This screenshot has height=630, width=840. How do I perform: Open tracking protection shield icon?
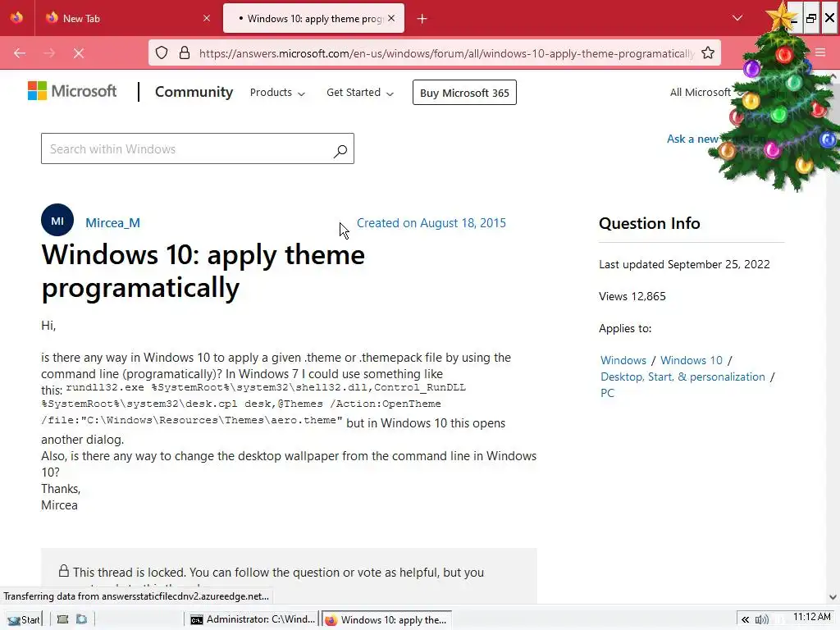162,53
